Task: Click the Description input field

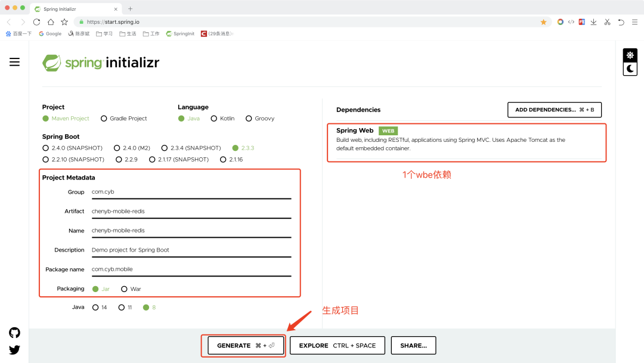Action: click(x=191, y=250)
